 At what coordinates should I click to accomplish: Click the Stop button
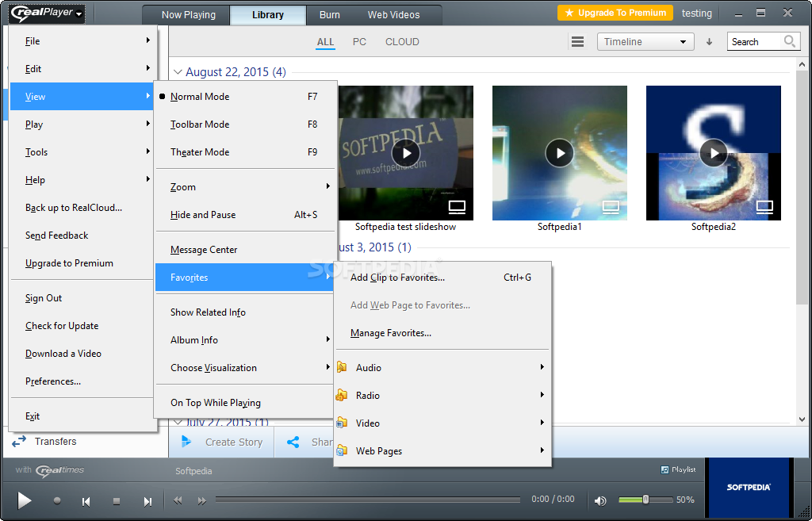click(x=117, y=501)
